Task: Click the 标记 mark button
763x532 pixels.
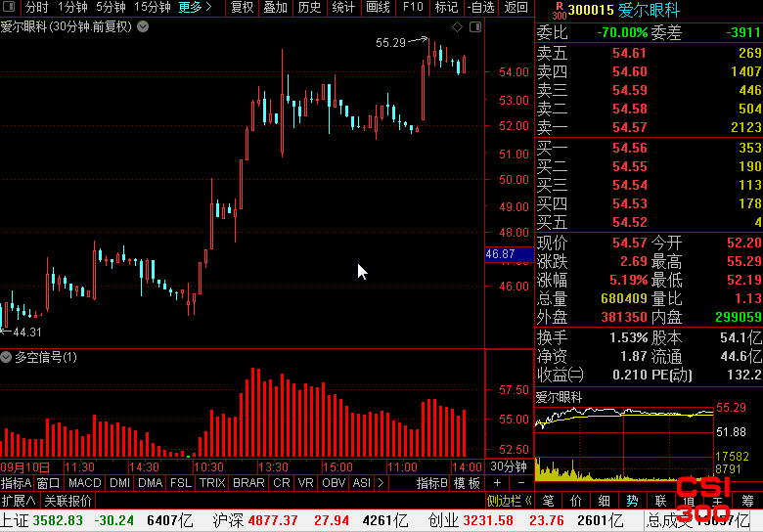Action: coord(446,7)
